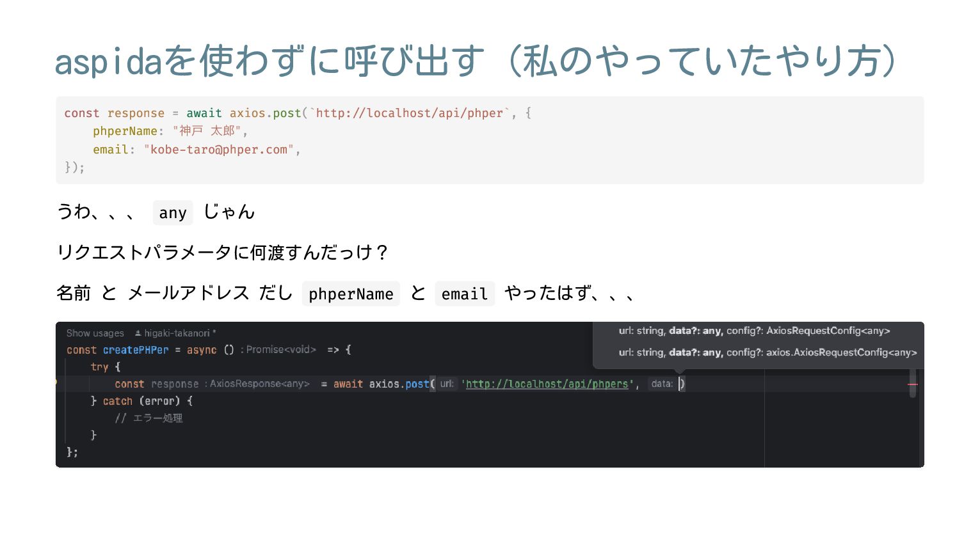This screenshot has width=980, height=552.
Task: Click the higaki-takanori author annotation
Action: click(x=177, y=333)
